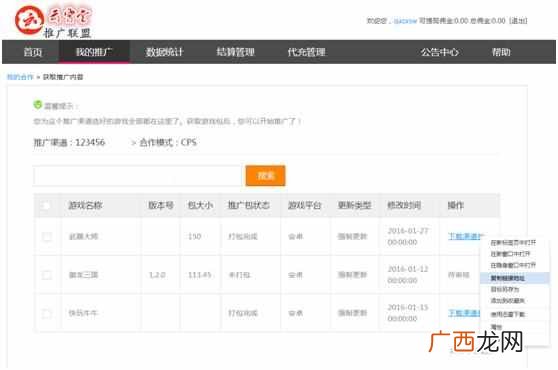Image resolution: width=558 pixels, height=370 pixels.
Task: Choose 属性 at bottom of context menu
Action: click(x=496, y=327)
